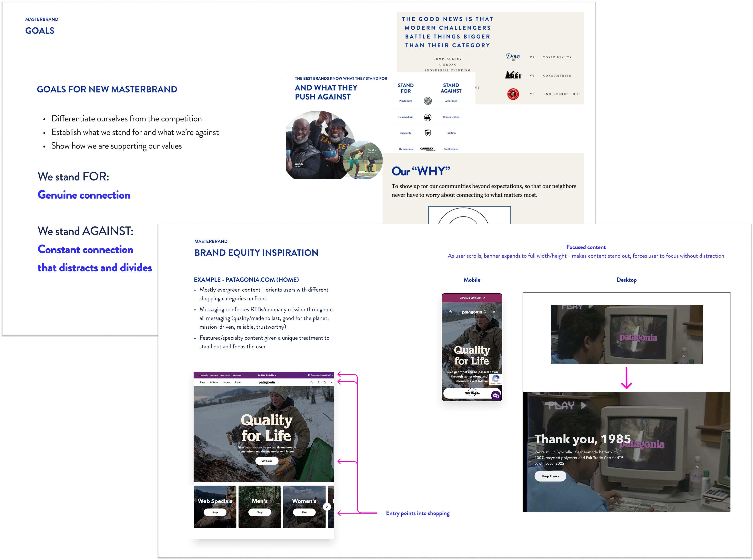Click CONSUMERISM label

click(557, 76)
